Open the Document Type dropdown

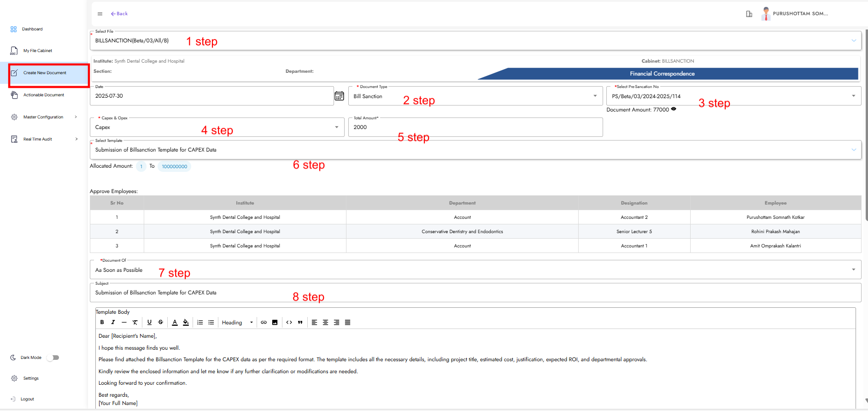click(595, 96)
